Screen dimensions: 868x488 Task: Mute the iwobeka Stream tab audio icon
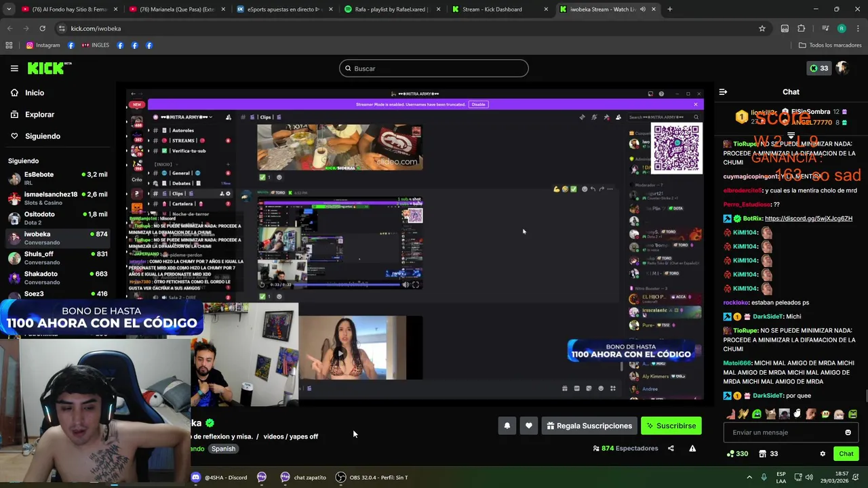point(642,9)
